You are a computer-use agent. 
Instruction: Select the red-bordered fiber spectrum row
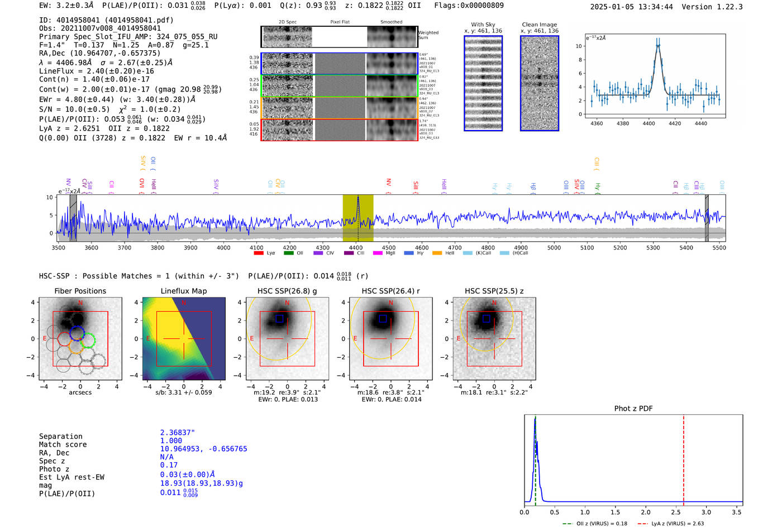click(x=339, y=130)
